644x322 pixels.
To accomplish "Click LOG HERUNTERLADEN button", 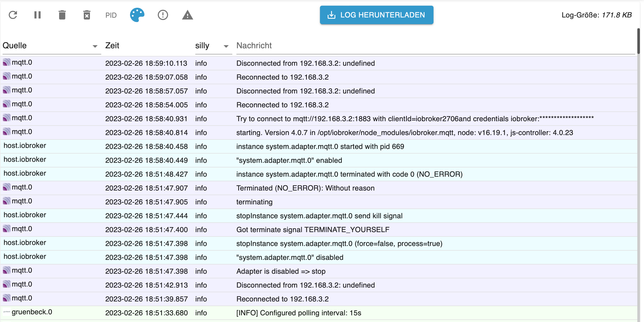I will point(376,15).
